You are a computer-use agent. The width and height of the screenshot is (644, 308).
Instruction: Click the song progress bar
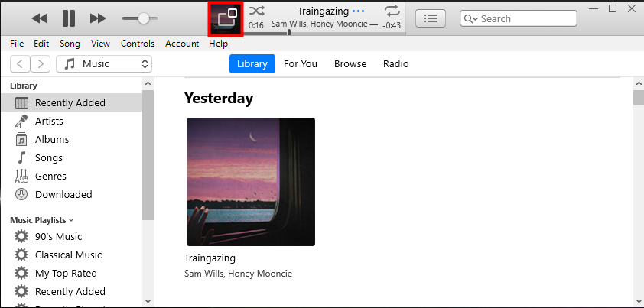point(324,32)
